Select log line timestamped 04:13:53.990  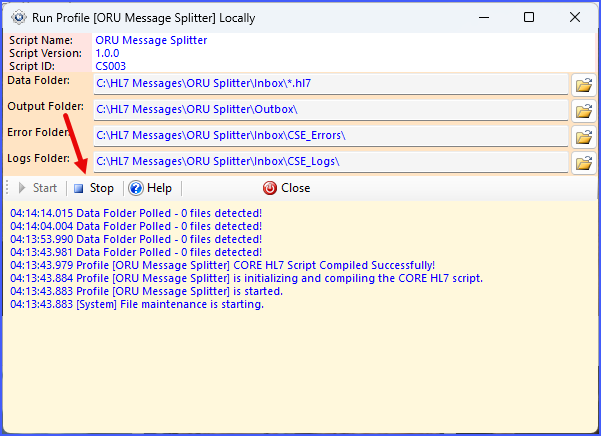click(x=136, y=239)
